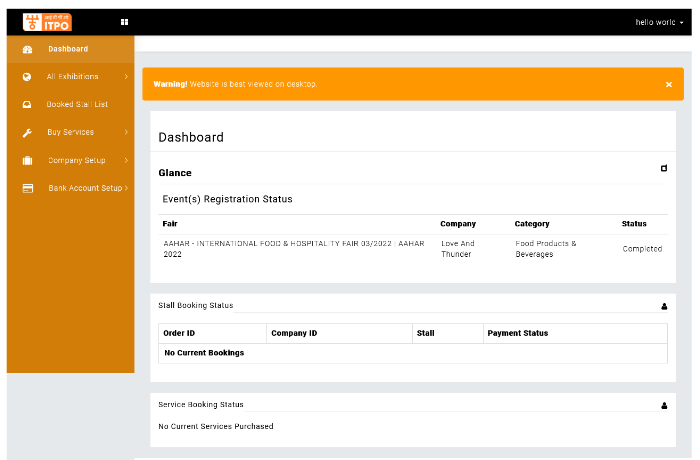Click the Company Setup briefcase icon
The image size is (700, 460).
coord(28,160)
